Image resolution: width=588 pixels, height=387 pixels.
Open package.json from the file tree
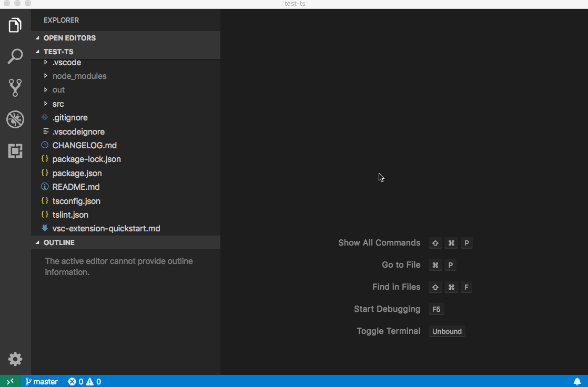[x=77, y=173]
